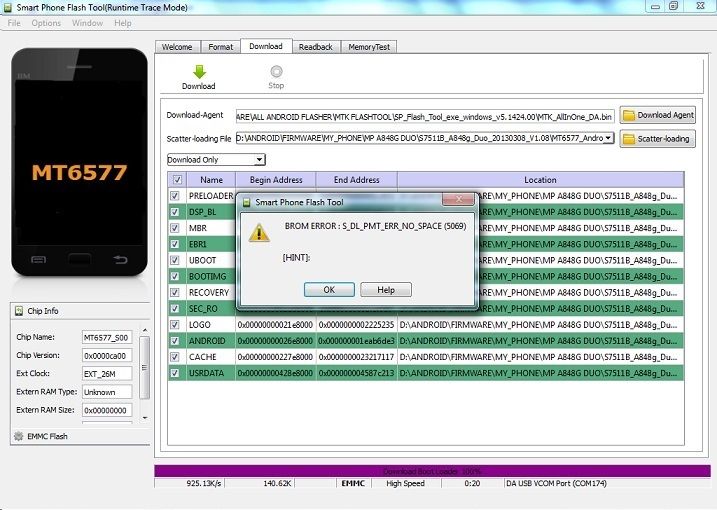The width and height of the screenshot is (717, 510).
Task: Click the Location column header
Action: (540, 180)
